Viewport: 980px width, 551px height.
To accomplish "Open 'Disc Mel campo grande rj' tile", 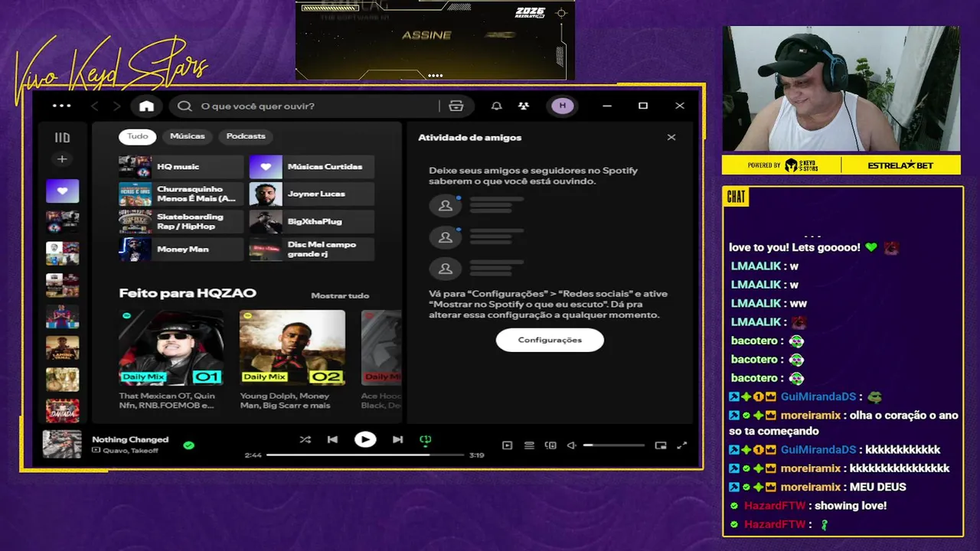I will (x=312, y=249).
